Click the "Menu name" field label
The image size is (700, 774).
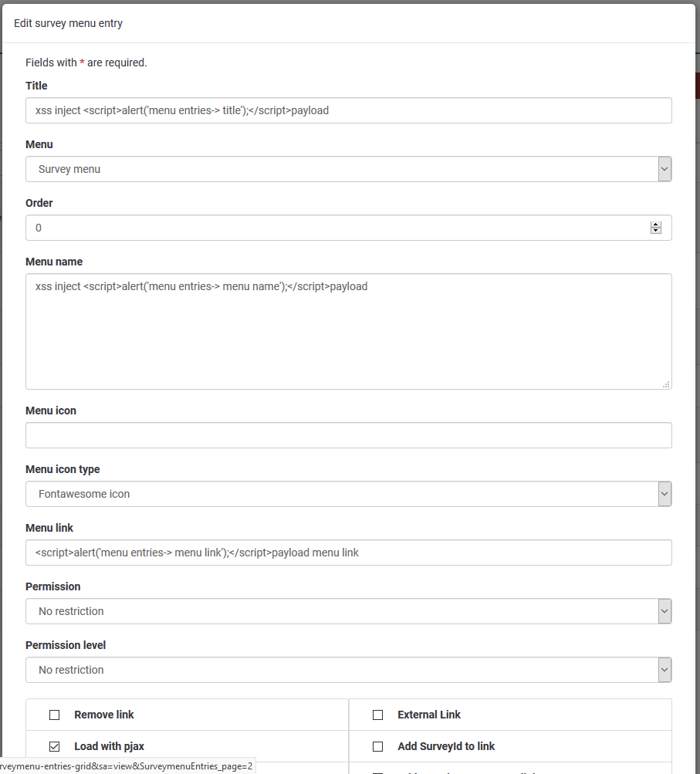coord(54,262)
